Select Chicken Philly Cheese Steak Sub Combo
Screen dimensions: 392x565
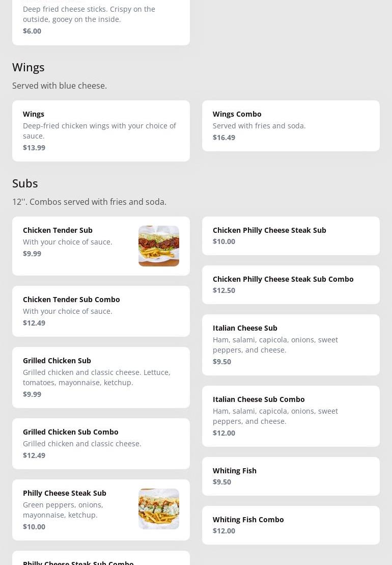pyautogui.click(x=291, y=285)
